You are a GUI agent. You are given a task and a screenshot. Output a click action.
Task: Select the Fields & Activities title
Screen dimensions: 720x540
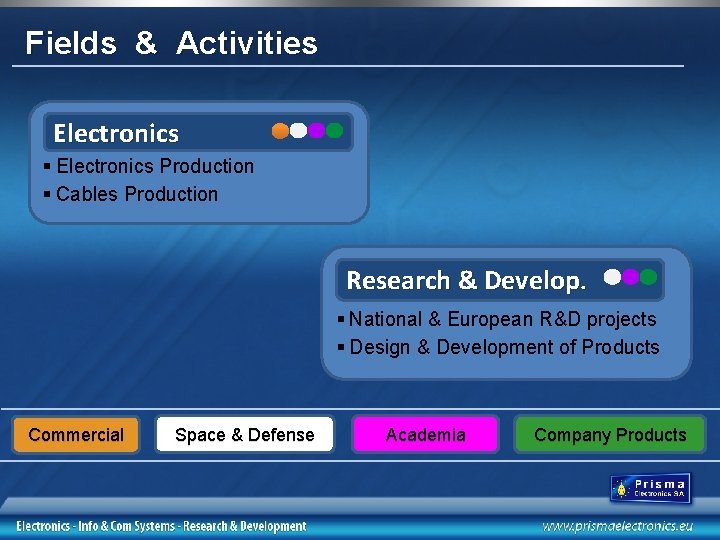click(x=171, y=43)
